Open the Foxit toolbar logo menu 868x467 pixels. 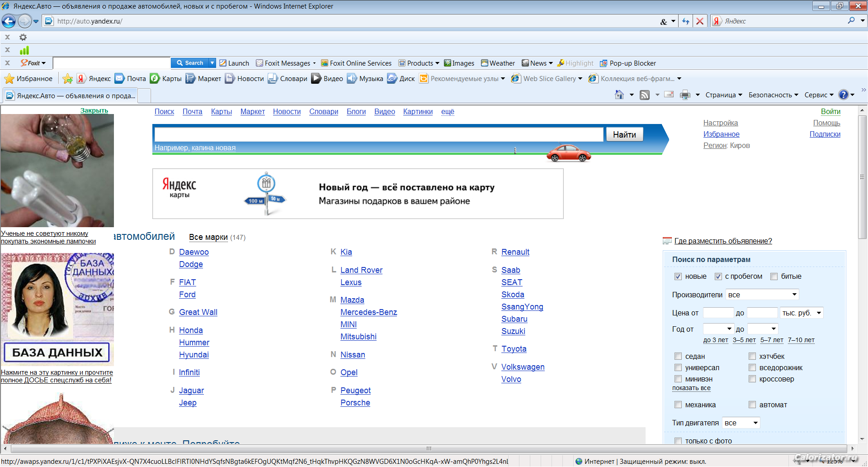[33, 63]
